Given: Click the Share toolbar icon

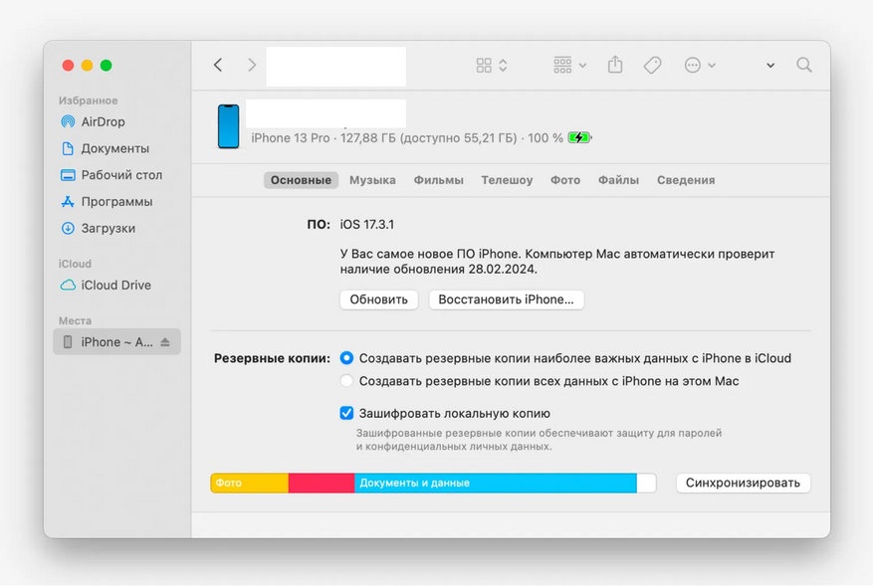Looking at the screenshot, I should (615, 65).
